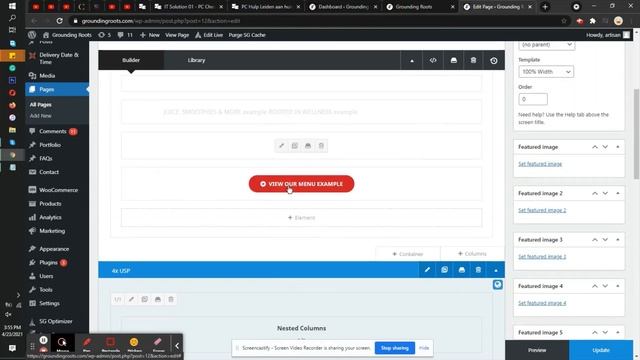The height and width of the screenshot is (360, 640).
Task: Move Featured image panel up
Action: (x=595, y=147)
